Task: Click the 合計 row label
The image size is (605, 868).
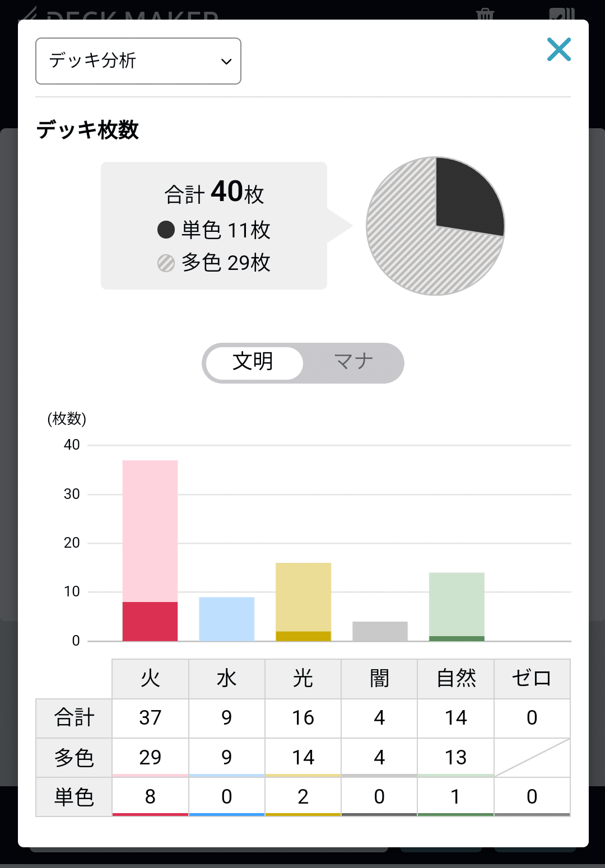Action: [74, 718]
